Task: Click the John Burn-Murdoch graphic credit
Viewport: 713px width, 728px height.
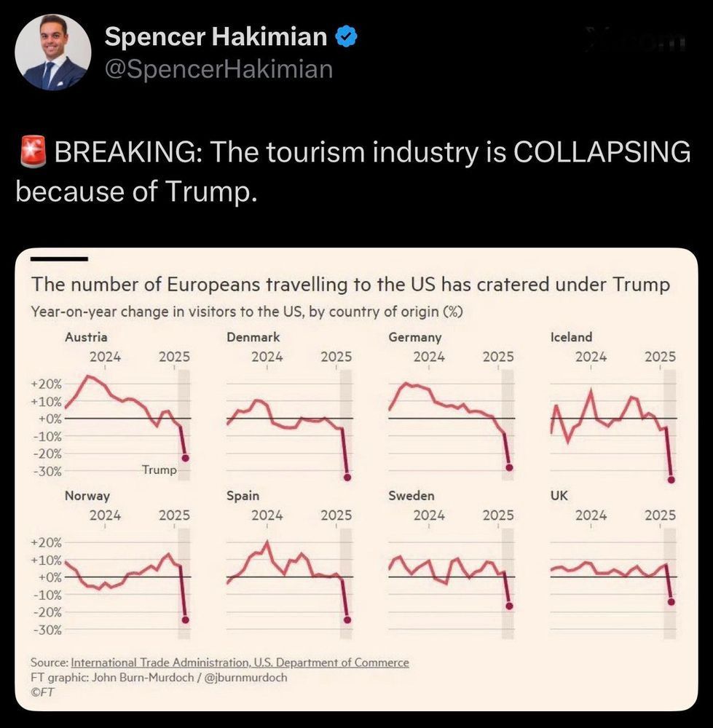Action: click(159, 677)
